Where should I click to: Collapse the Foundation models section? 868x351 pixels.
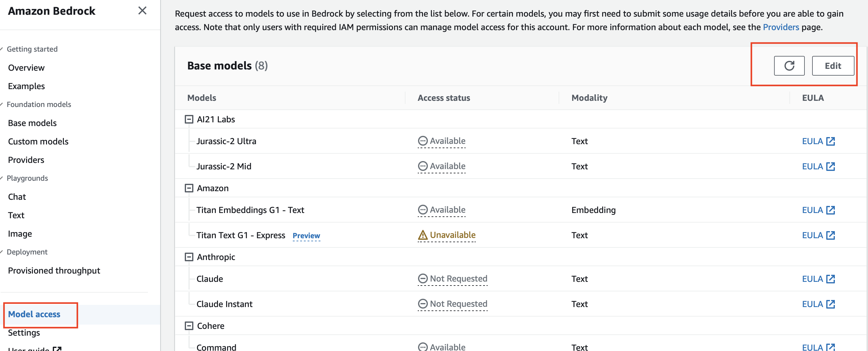[2, 105]
